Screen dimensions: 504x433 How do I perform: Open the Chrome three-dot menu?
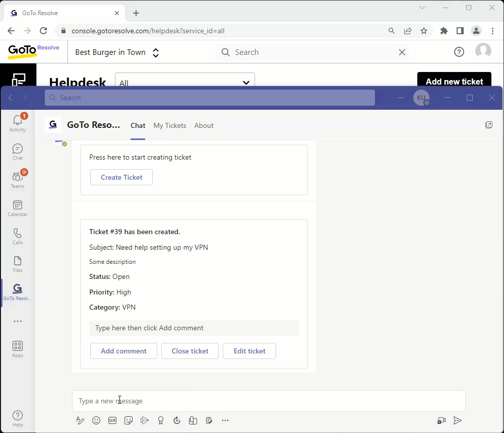coord(492,31)
